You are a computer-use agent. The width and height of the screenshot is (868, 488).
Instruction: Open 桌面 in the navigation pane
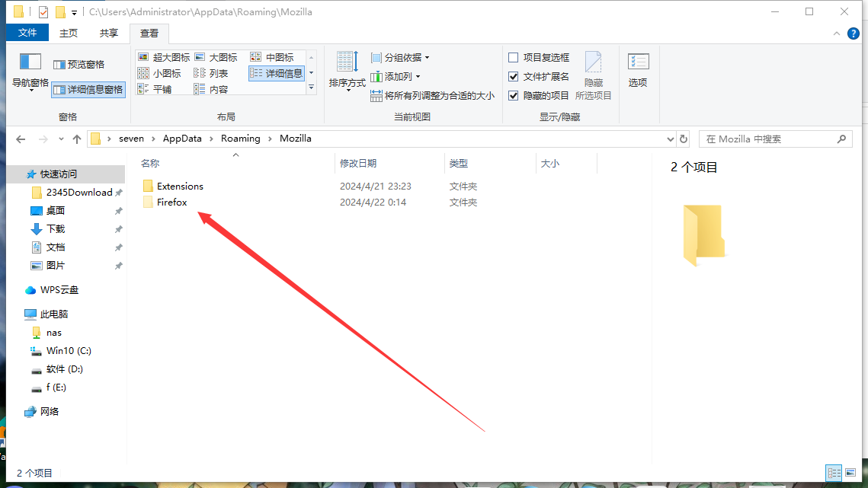[x=56, y=211]
